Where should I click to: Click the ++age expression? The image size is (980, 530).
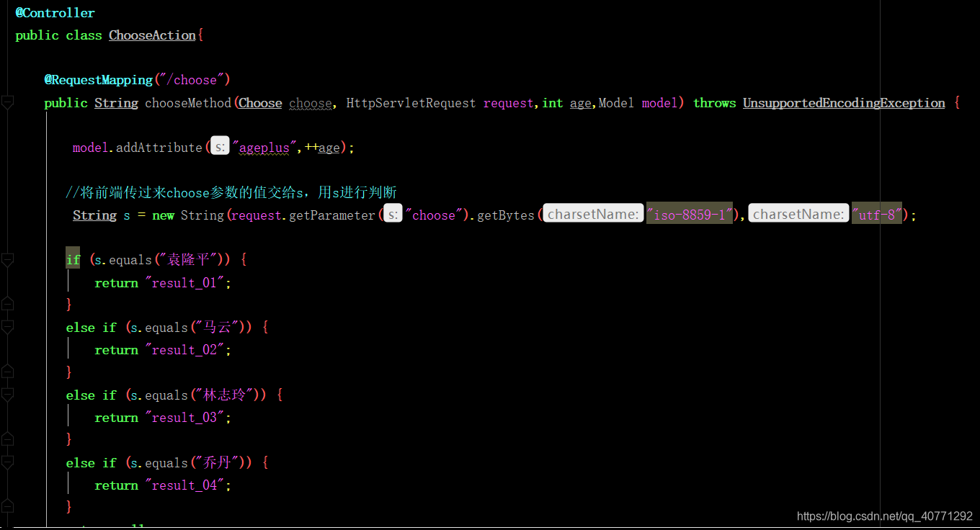click(321, 148)
